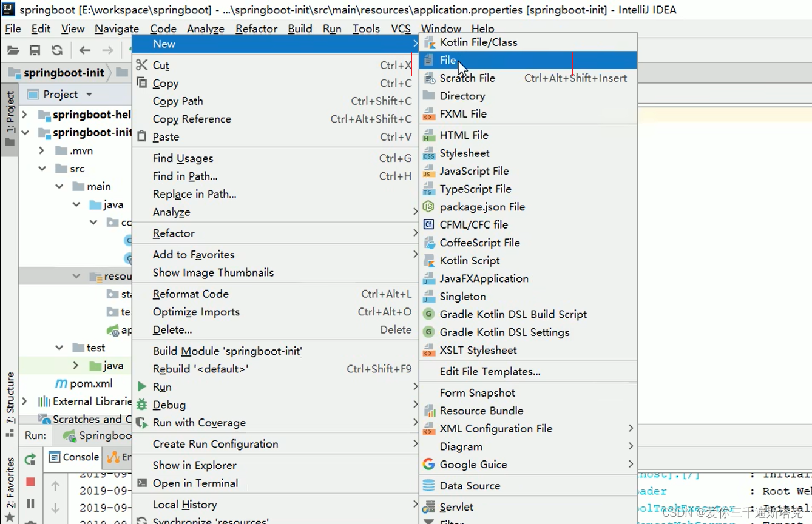
Task: Click the Save All toolbar icon
Action: coord(35,50)
